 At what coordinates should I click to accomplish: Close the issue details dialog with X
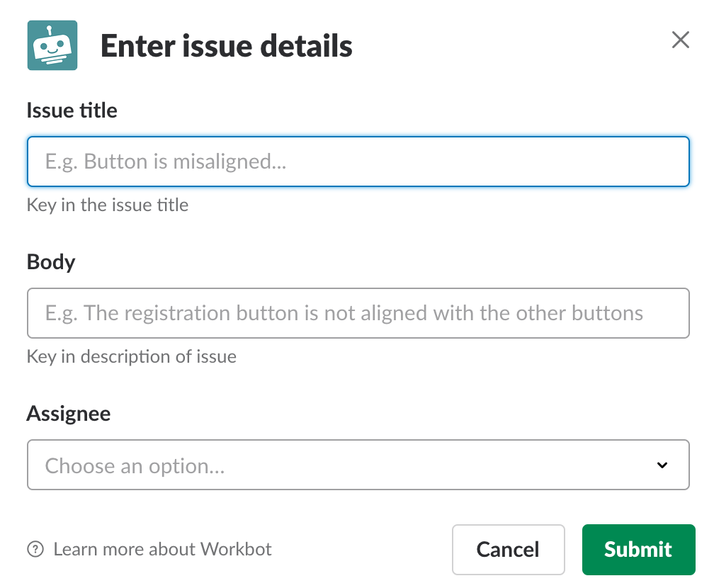pyautogui.click(x=681, y=40)
